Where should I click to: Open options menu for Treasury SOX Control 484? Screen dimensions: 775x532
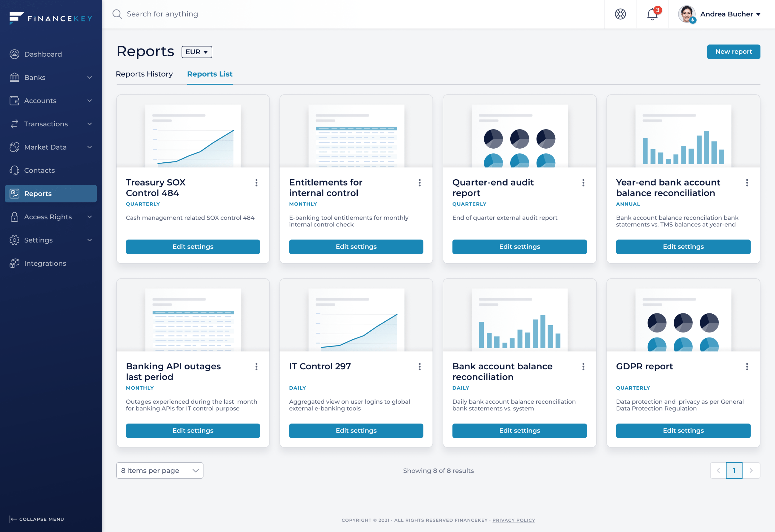(256, 183)
